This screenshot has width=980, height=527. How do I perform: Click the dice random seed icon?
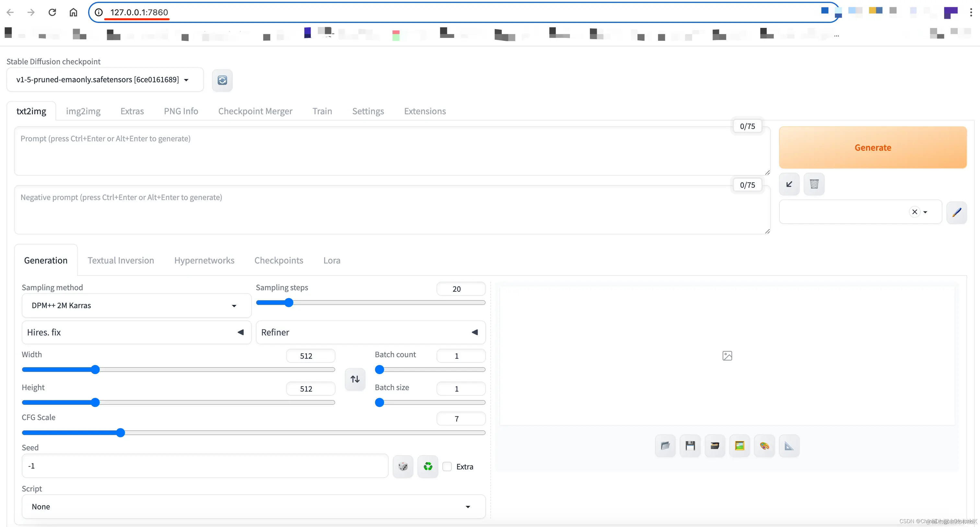pos(403,466)
